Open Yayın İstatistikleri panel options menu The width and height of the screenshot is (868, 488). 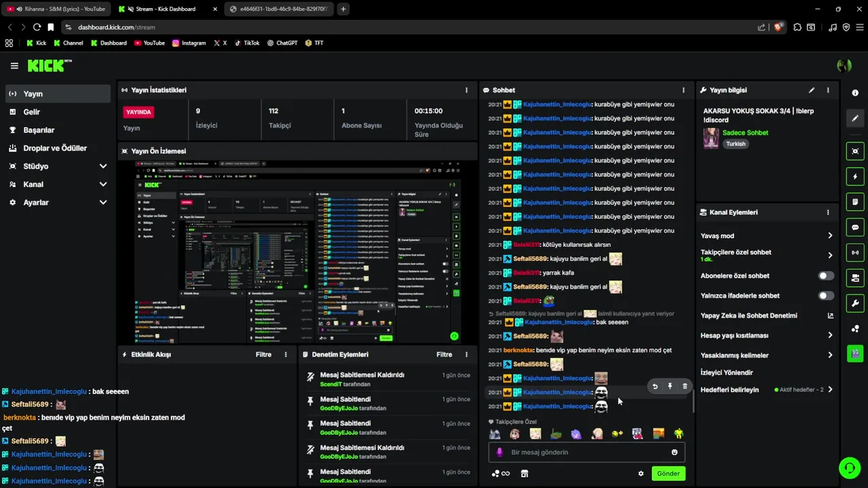467,90
